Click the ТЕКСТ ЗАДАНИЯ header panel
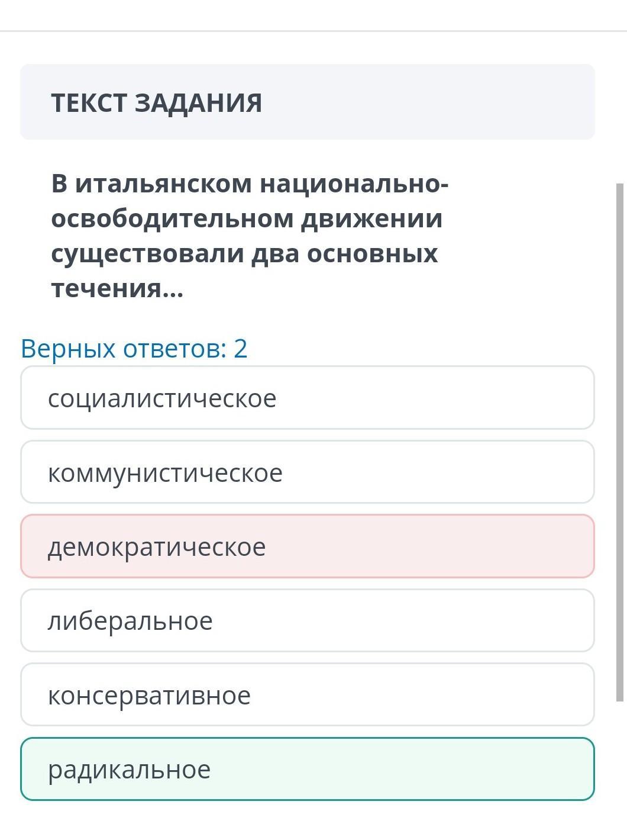627x840 pixels. [307, 102]
